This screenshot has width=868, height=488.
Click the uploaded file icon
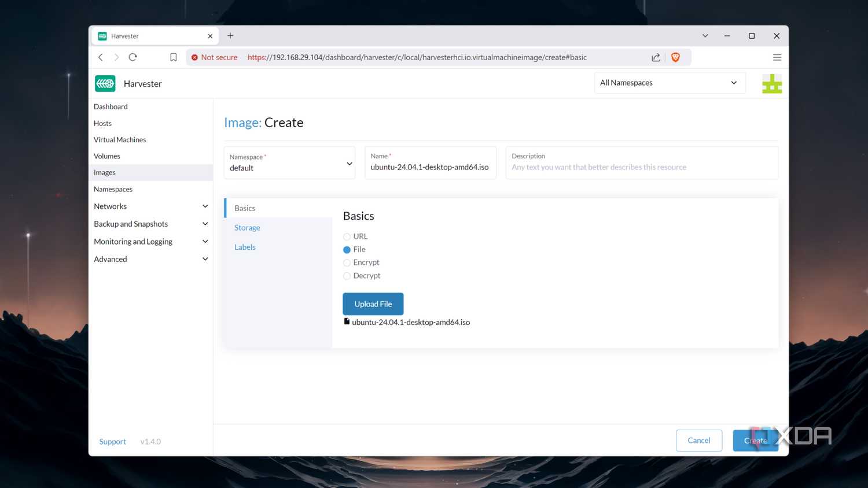point(347,321)
